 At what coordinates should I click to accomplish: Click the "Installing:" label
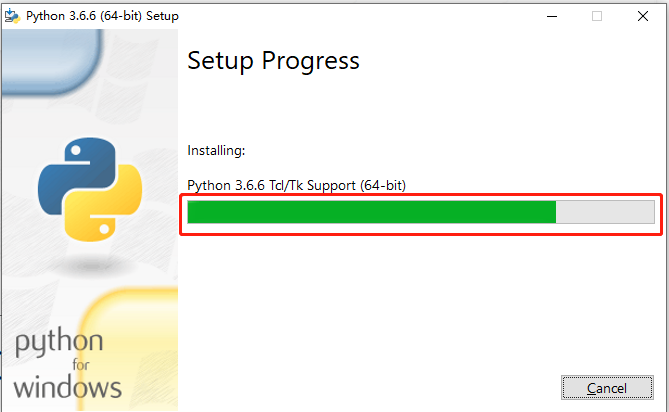click(x=216, y=150)
